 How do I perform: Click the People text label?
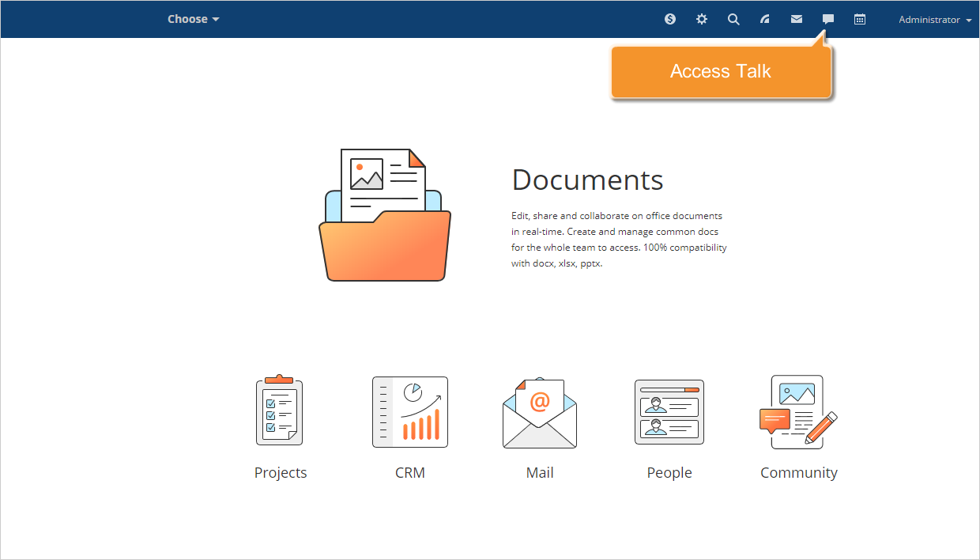[x=669, y=473]
